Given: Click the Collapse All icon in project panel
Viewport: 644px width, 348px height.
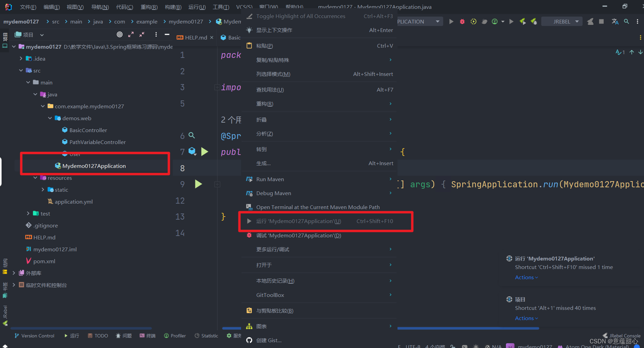Looking at the screenshot, I should click(142, 34).
